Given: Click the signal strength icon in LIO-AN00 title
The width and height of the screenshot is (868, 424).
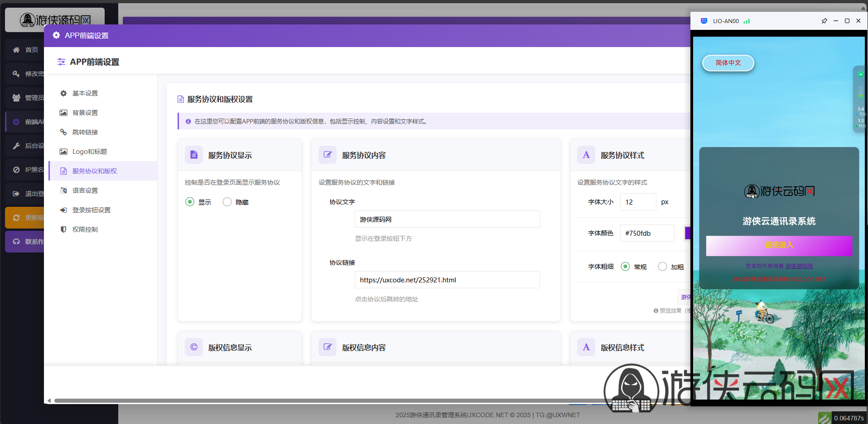Looking at the screenshot, I should tap(747, 21).
